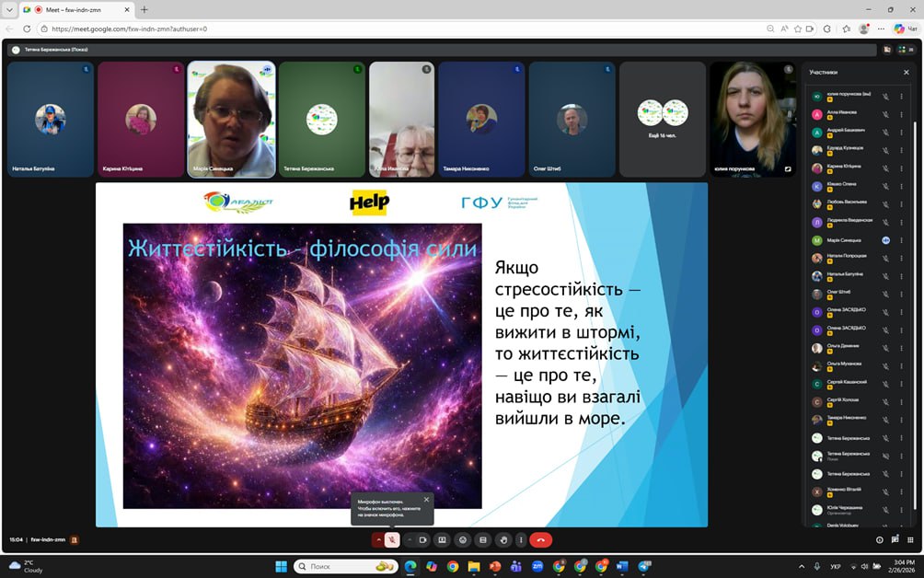
Task: Click the red leave call button
Action: (x=540, y=540)
